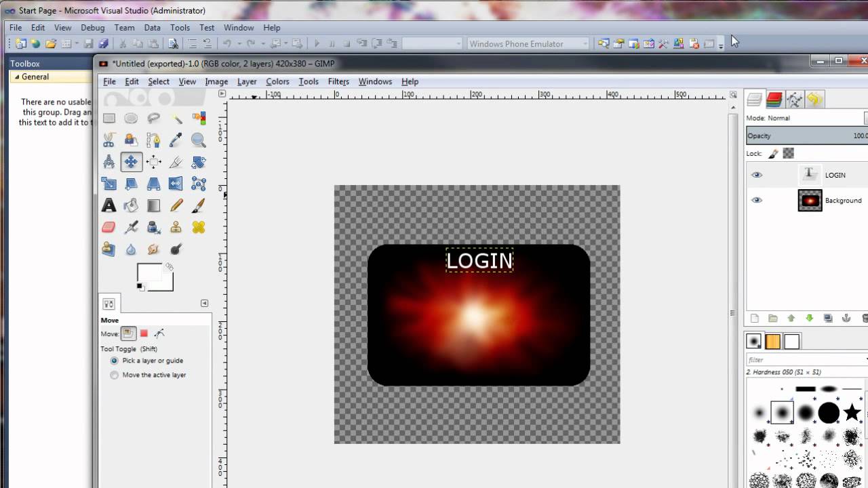Select the active Move tool

point(131,162)
